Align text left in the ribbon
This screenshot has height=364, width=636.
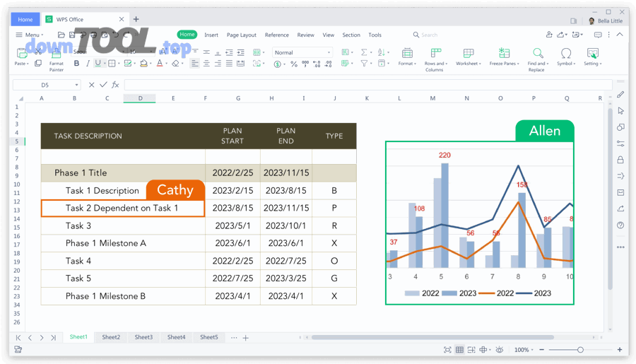pyautogui.click(x=195, y=64)
